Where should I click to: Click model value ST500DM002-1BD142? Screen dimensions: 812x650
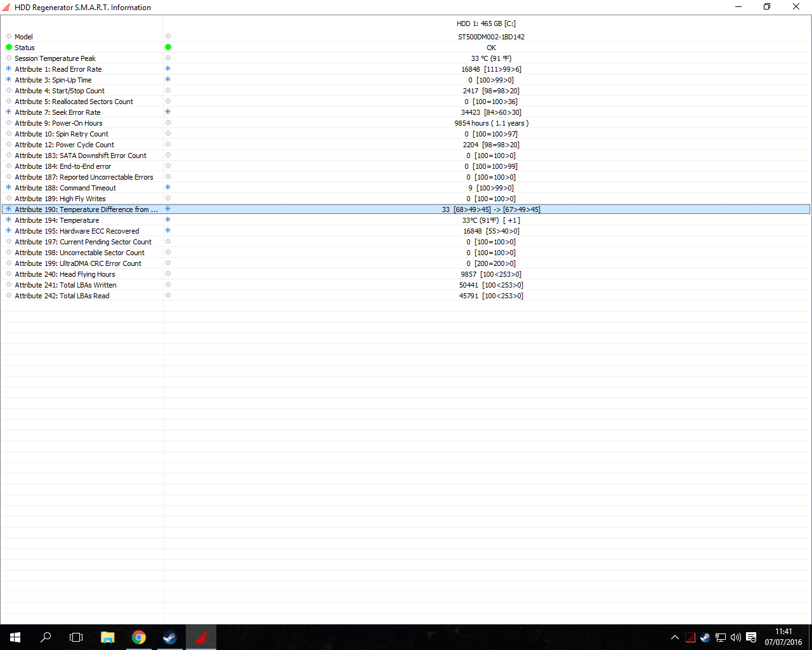click(x=491, y=37)
